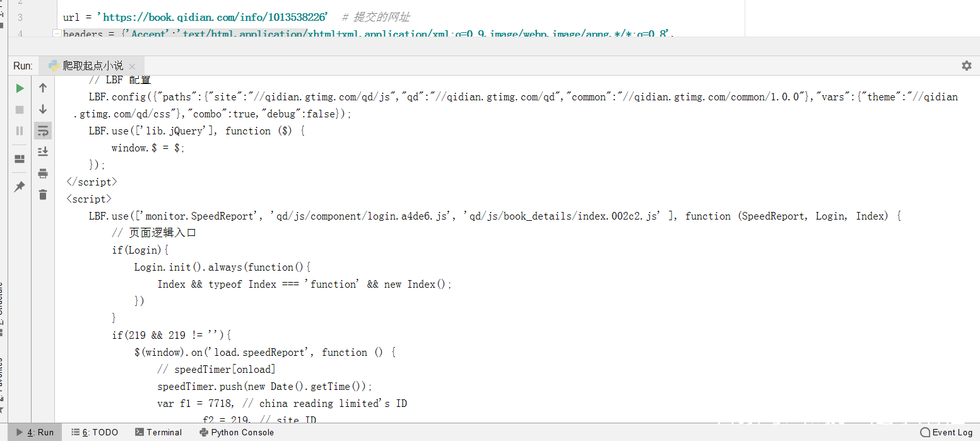Toggle soft-wrap in the console
The height and width of the screenshot is (441, 980).
tap(42, 131)
